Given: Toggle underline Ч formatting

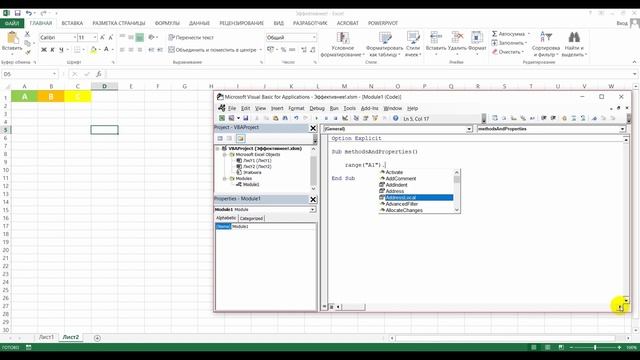Looking at the screenshot, I should pos(61,50).
